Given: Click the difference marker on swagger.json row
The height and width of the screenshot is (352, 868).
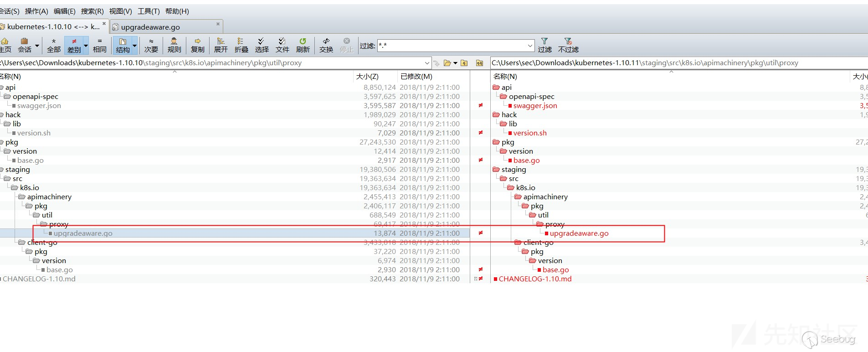Looking at the screenshot, I should 480,105.
